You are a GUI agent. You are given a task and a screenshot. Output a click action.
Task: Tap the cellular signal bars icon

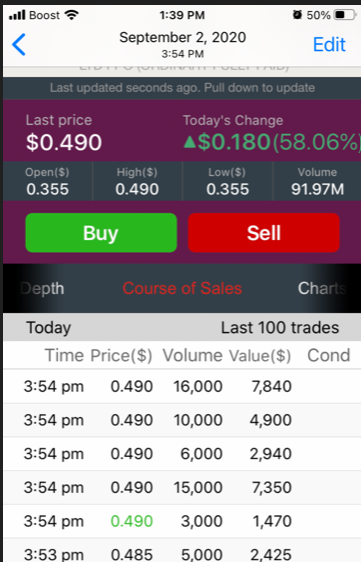[17, 15]
